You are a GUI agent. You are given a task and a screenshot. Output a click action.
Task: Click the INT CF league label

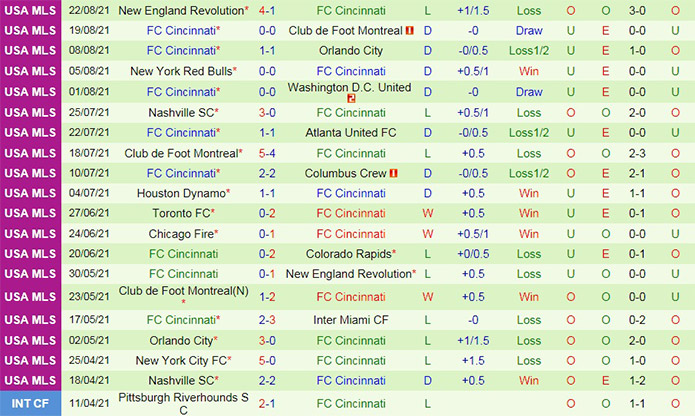[x=27, y=402]
